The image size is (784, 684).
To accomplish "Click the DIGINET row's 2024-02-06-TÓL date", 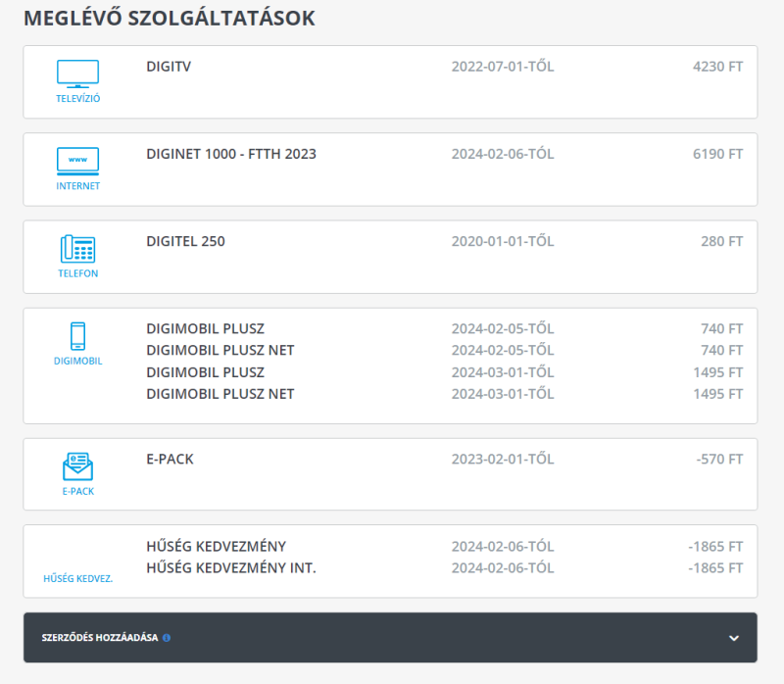I will [503, 154].
